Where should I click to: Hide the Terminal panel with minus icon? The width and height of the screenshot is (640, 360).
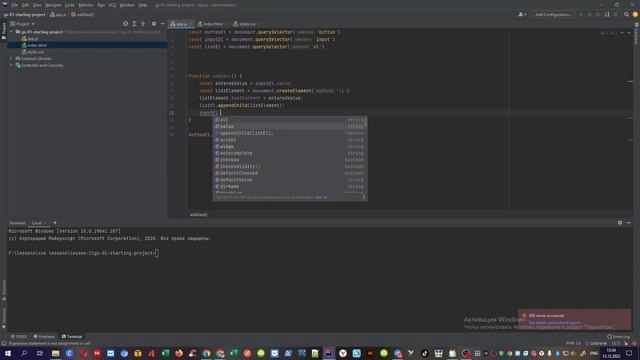629,222
